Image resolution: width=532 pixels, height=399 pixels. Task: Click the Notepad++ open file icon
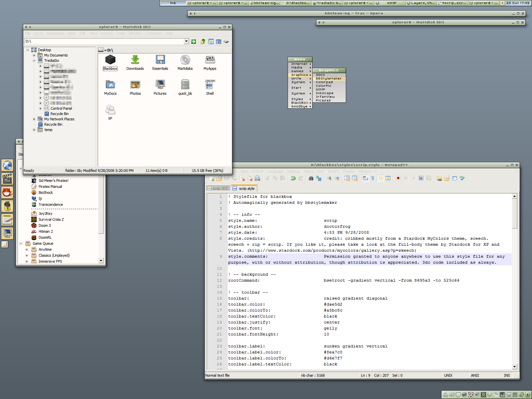pos(219,178)
